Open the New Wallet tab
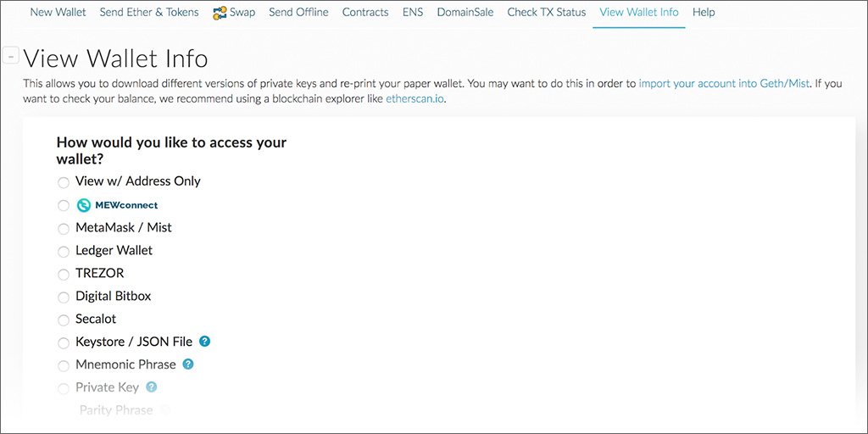This screenshot has width=868, height=434. pyautogui.click(x=58, y=12)
